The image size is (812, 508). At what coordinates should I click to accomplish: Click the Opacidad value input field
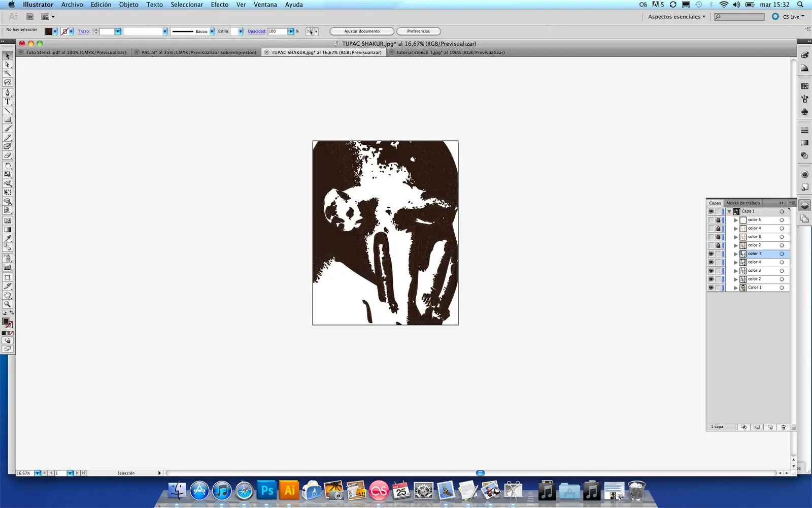[278, 31]
